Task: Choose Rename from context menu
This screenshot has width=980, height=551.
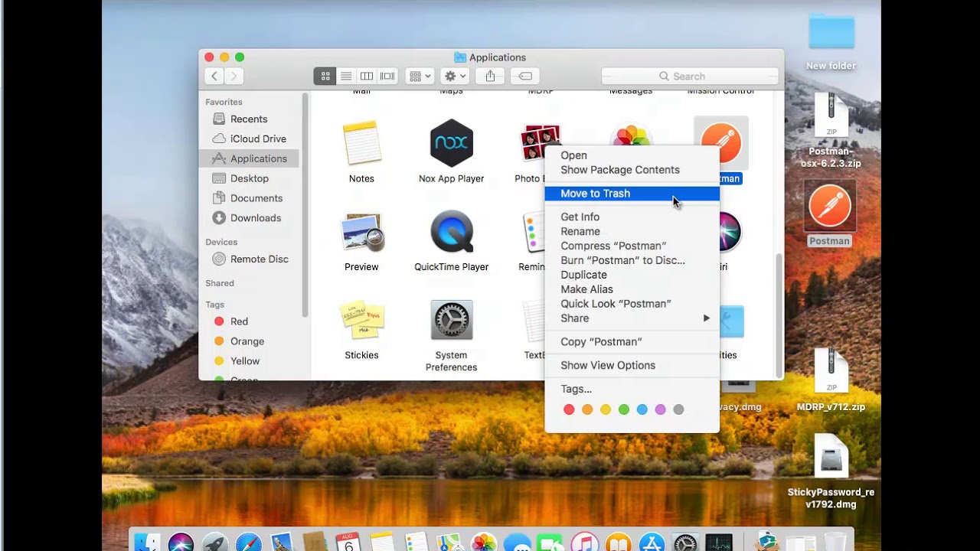Action: [632, 232]
